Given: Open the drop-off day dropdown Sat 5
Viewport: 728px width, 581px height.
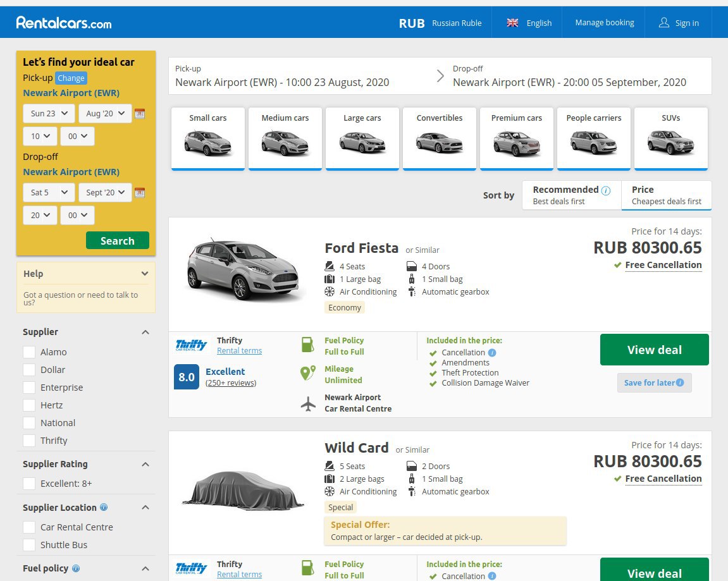Looking at the screenshot, I should point(49,192).
